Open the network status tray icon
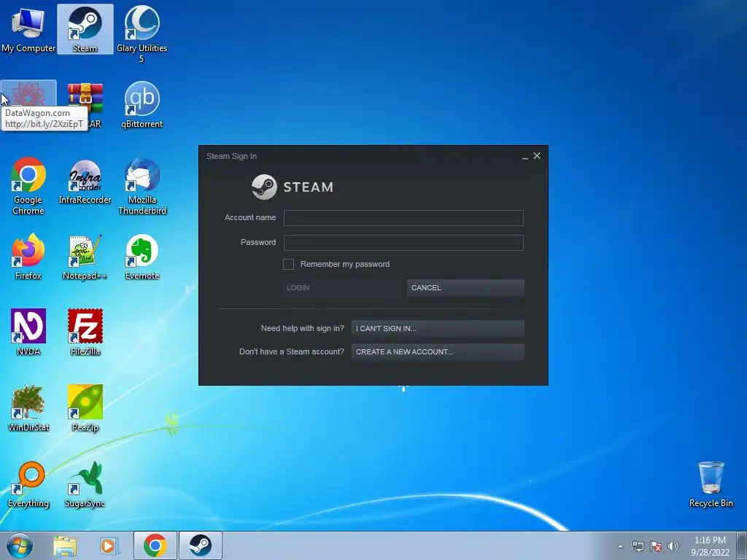 point(638,546)
